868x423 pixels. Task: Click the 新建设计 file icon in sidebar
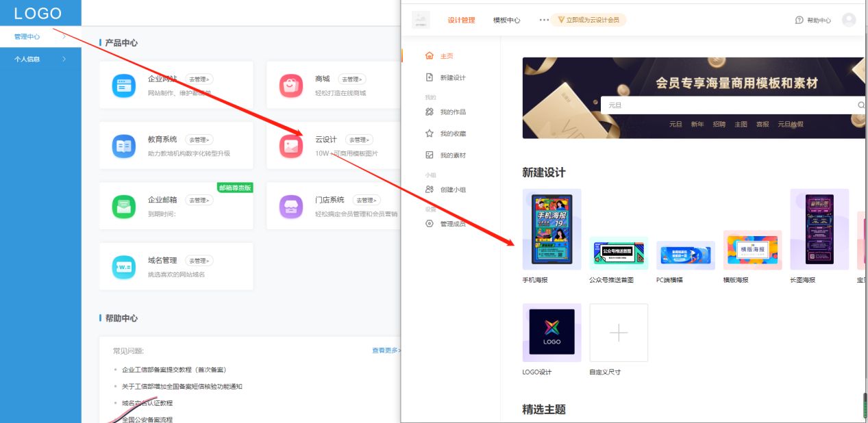click(x=430, y=77)
